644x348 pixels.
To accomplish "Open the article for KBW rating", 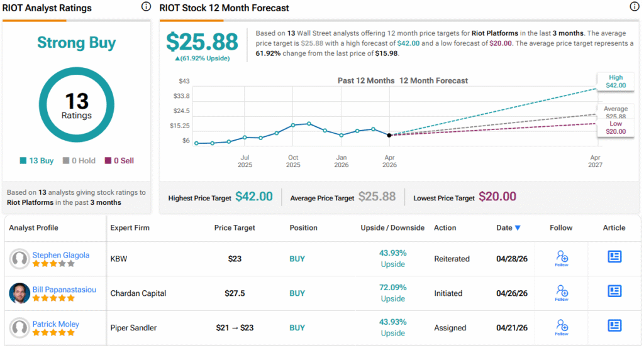I will tap(614, 256).
